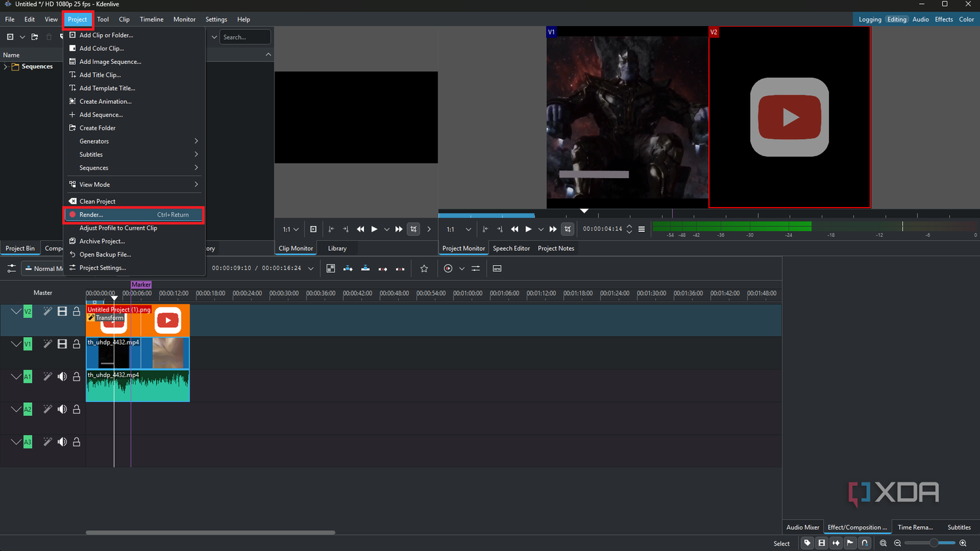This screenshot has width=980, height=551.
Task: Select the V1 track label
Action: 27,344
